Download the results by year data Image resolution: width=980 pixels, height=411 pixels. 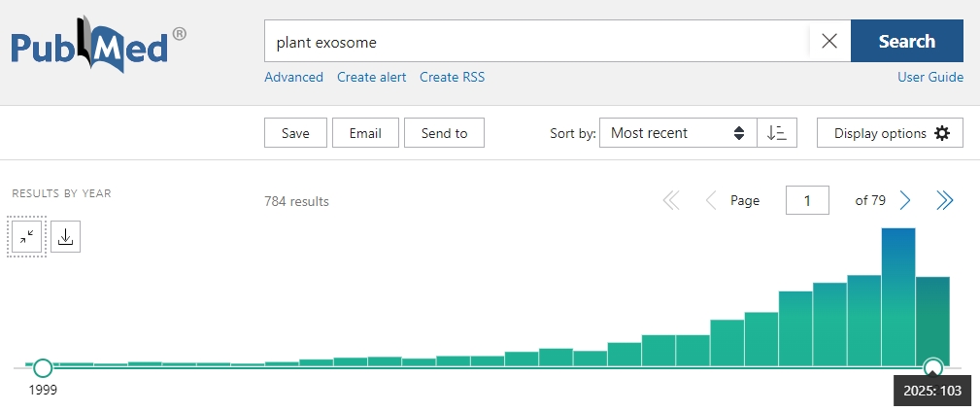click(x=65, y=236)
